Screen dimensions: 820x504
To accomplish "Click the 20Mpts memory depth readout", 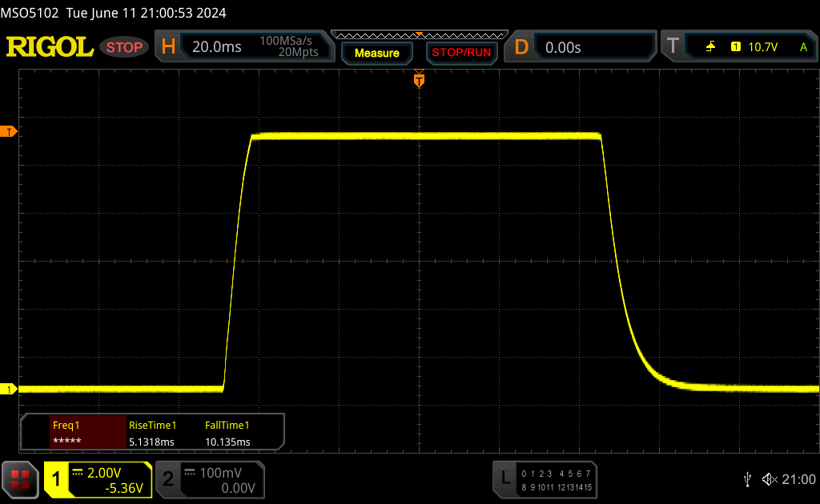I will tap(298, 52).
